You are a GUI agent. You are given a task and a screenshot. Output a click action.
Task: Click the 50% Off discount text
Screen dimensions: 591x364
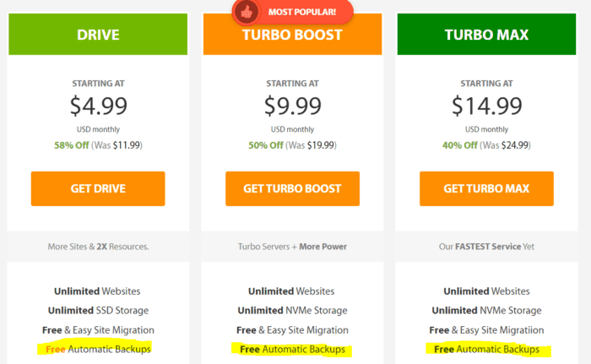(266, 145)
